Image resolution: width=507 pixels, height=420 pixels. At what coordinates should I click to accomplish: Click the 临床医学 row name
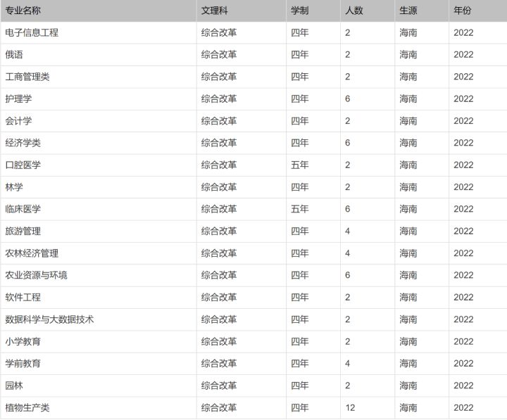[x=23, y=209]
